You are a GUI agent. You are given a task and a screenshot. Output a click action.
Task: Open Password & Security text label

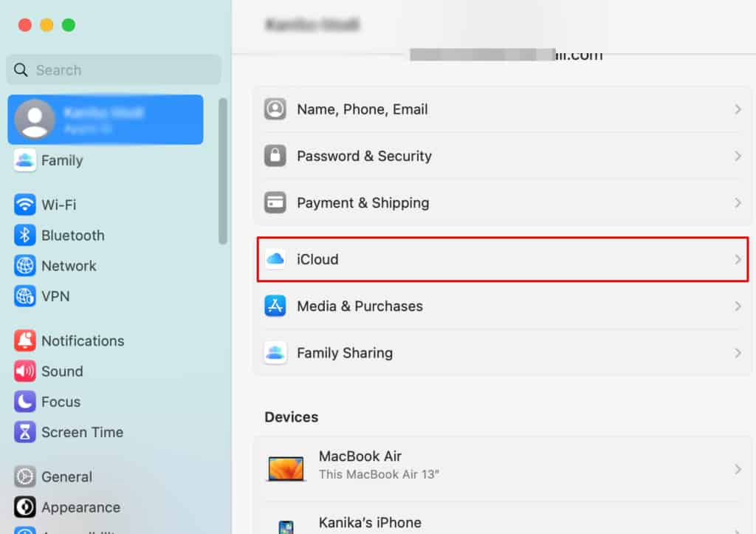[365, 157]
